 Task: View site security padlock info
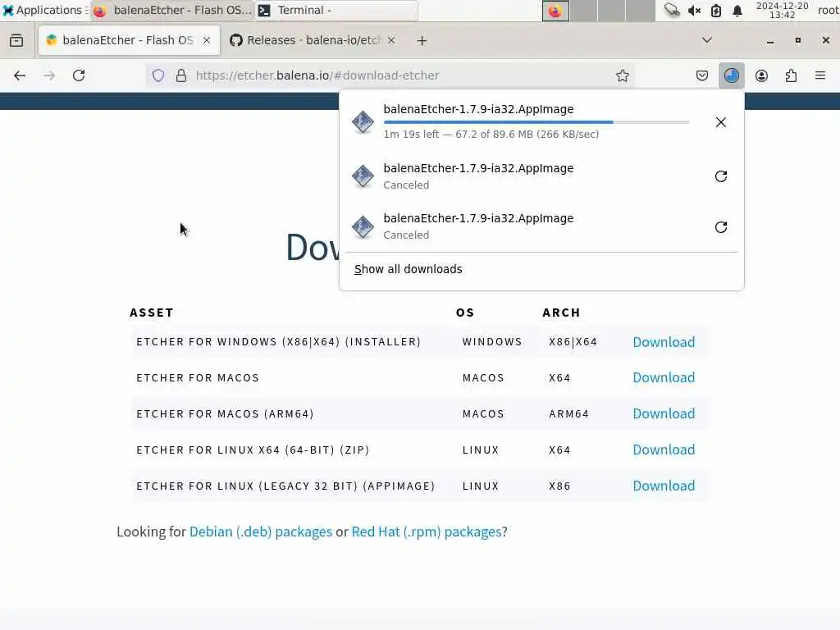coord(181,75)
